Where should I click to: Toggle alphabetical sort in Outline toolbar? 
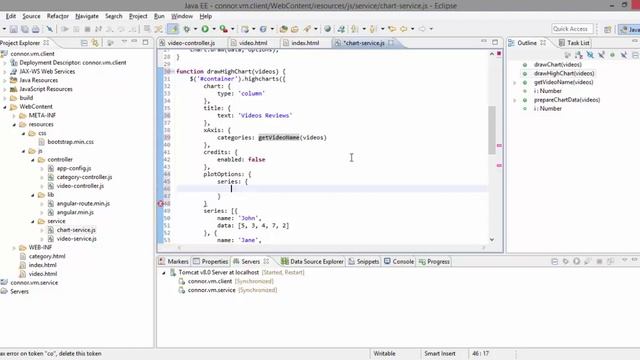(x=578, y=55)
